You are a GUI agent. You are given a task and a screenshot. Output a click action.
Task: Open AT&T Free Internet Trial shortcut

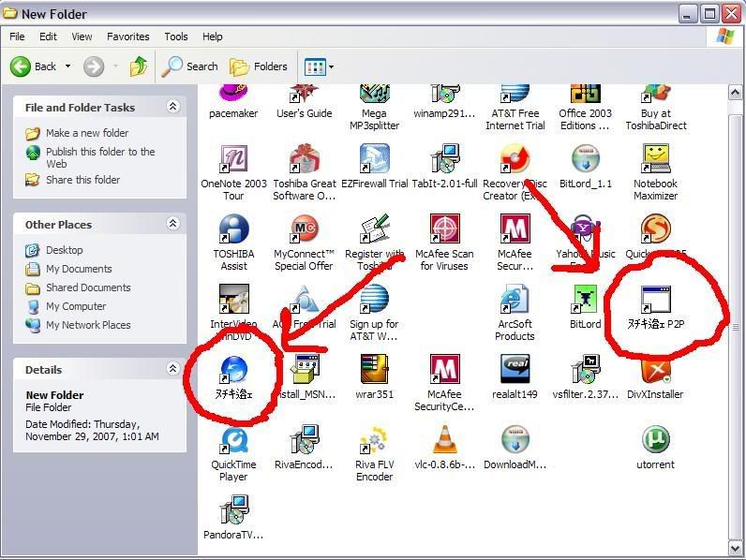[x=515, y=93]
